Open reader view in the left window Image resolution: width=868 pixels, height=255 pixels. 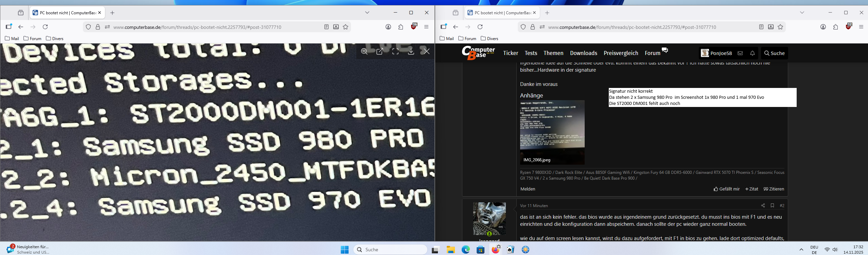click(x=326, y=27)
